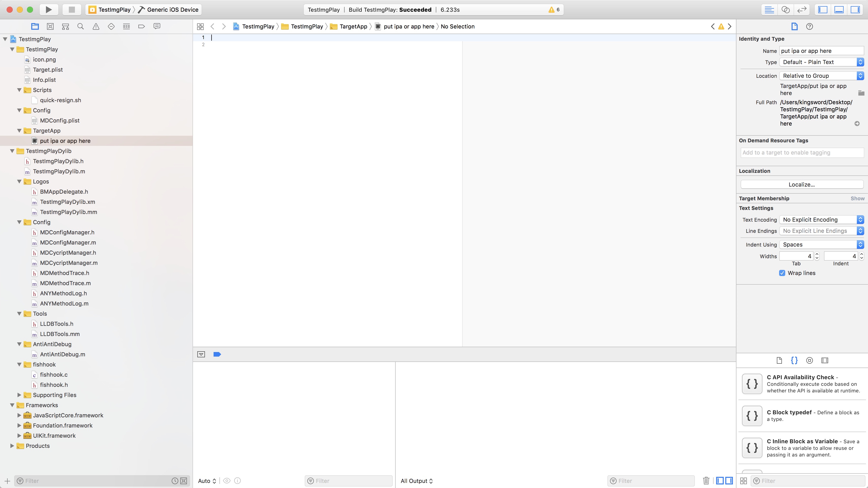This screenshot has width=868, height=488.
Task: Open the Quick Help inspector
Action: (x=809, y=26)
